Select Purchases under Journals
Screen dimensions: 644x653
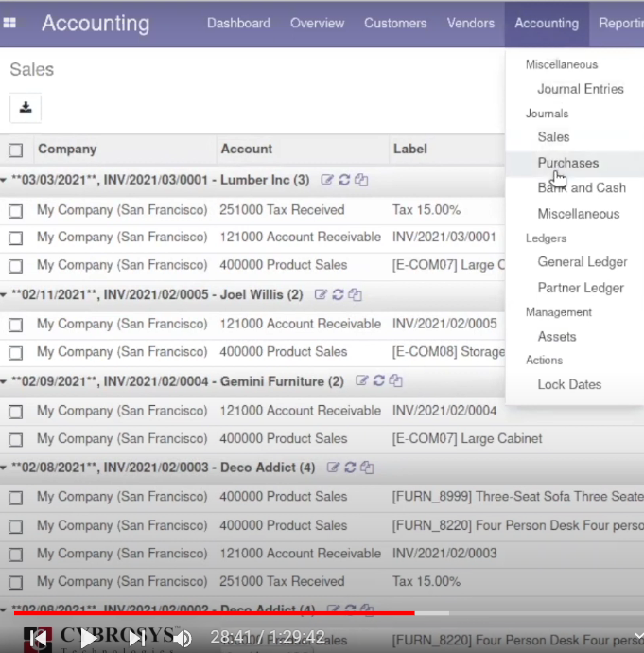tap(567, 163)
